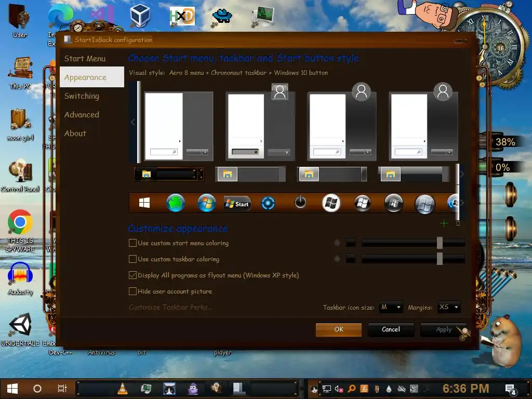The width and height of the screenshot is (532, 399).
Task: Confirm settings with OK button
Action: coord(339,329)
